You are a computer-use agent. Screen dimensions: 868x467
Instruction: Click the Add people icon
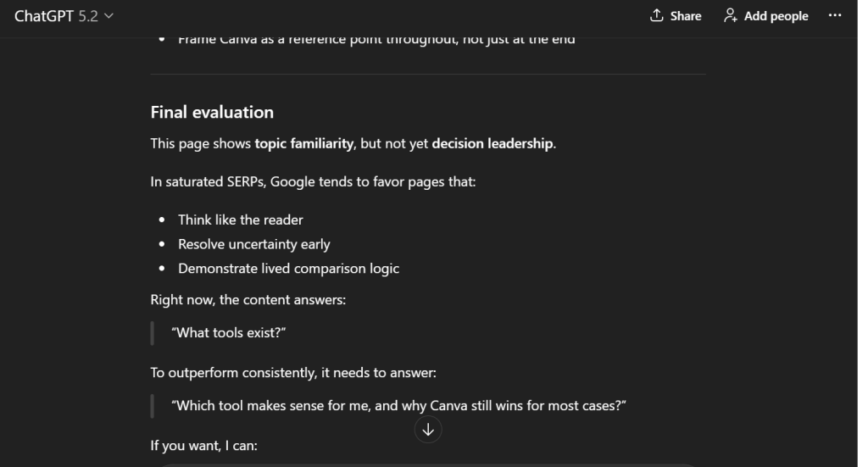pyautogui.click(x=730, y=16)
